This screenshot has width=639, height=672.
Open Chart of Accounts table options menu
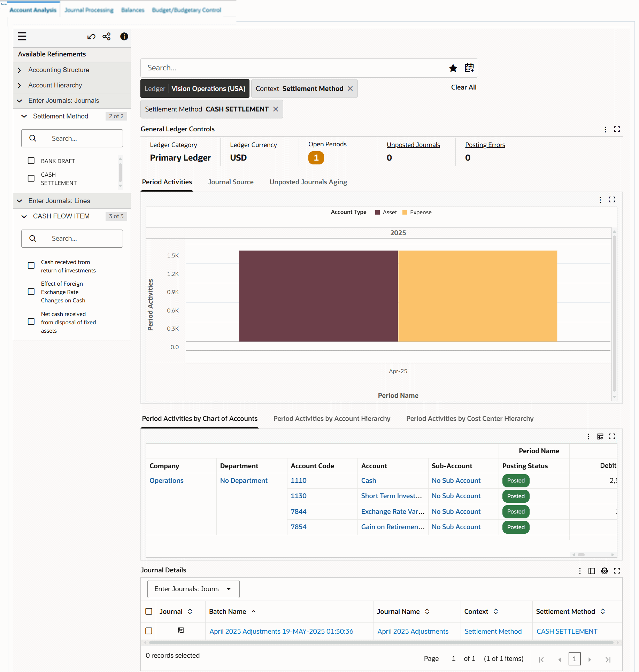pos(588,437)
